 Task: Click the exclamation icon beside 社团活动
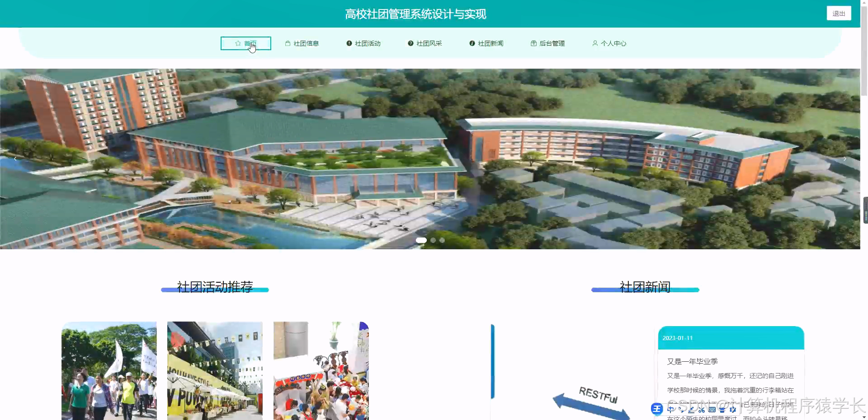coord(349,43)
